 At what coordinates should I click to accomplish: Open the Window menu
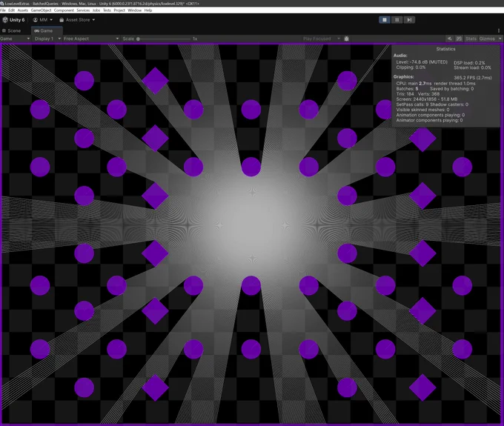(134, 10)
